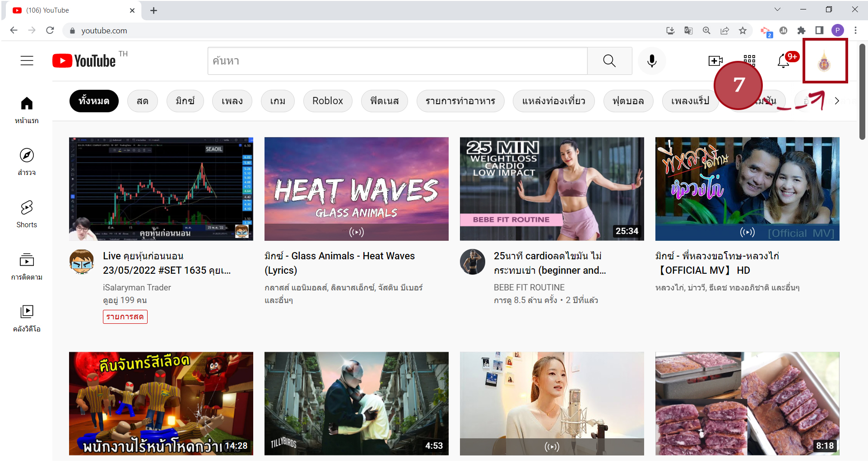Open the YouTube hamburger guide menu

(27, 61)
